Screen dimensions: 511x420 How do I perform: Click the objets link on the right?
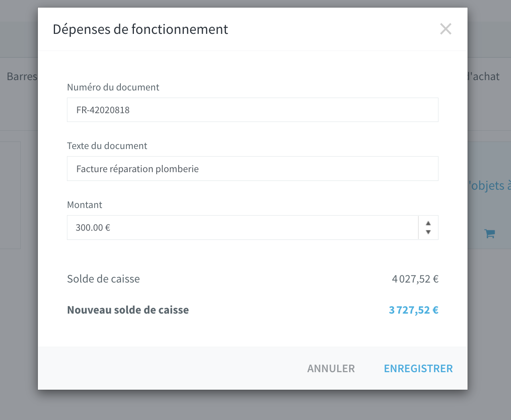tap(489, 185)
